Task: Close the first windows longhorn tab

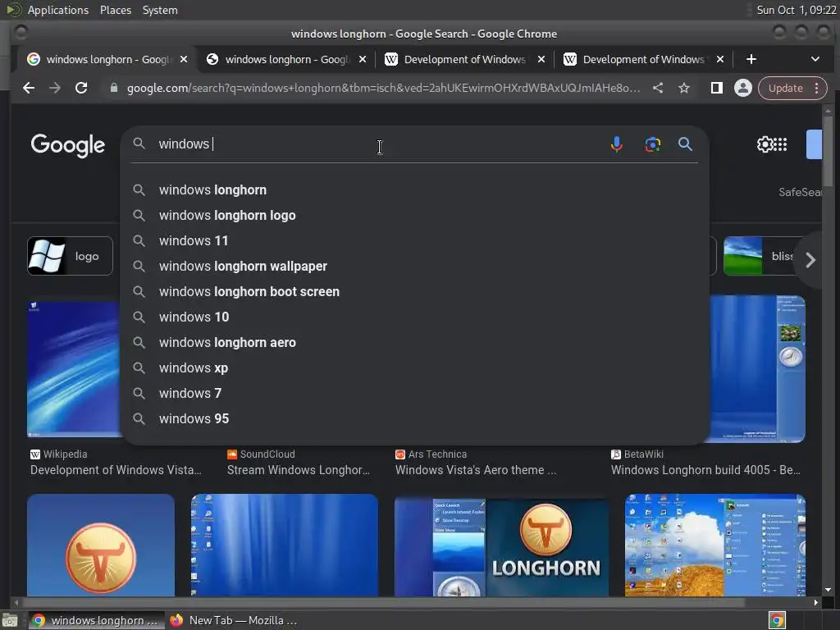Action: pyautogui.click(x=184, y=59)
